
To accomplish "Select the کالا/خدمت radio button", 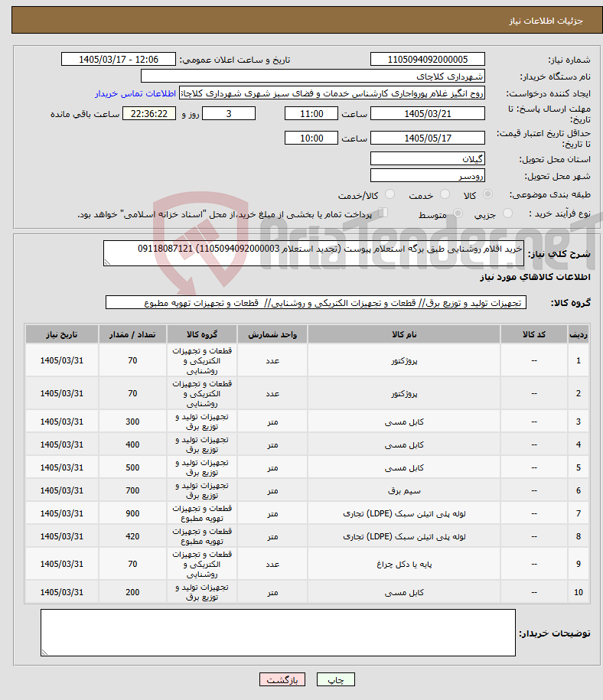I will point(390,194).
